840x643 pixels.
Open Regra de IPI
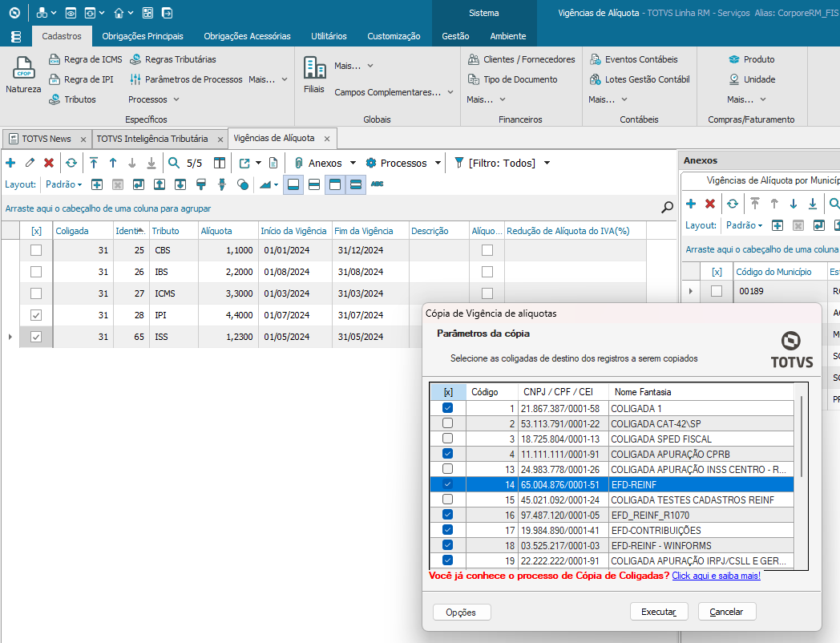coord(81,79)
